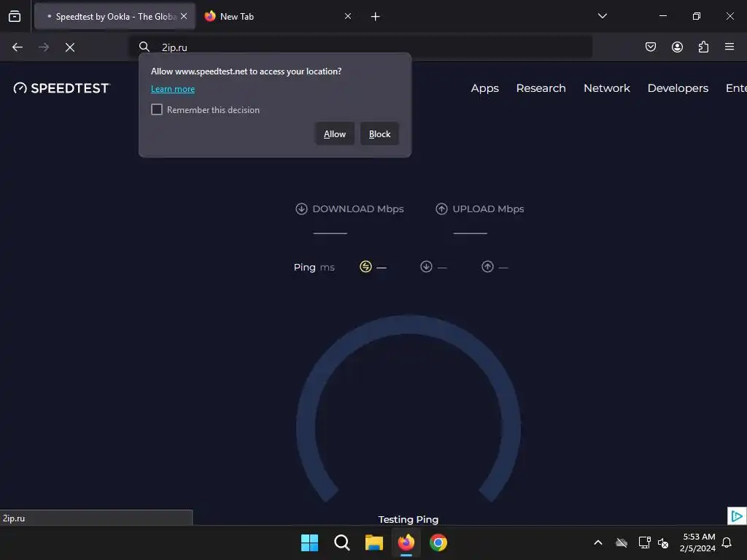This screenshot has width=747, height=560.
Task: Check the Remember this decision checkbox
Action: [x=157, y=109]
